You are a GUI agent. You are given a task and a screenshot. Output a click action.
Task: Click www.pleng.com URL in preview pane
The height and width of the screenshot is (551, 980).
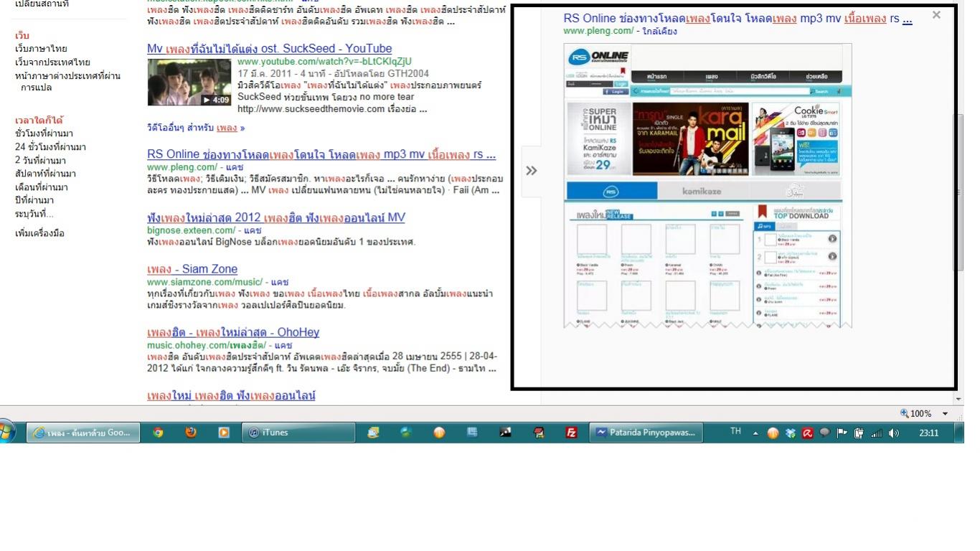coord(598,31)
